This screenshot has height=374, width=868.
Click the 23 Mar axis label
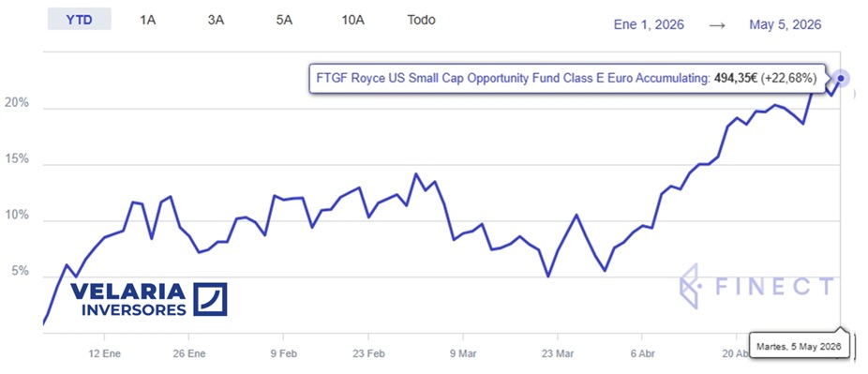click(558, 353)
